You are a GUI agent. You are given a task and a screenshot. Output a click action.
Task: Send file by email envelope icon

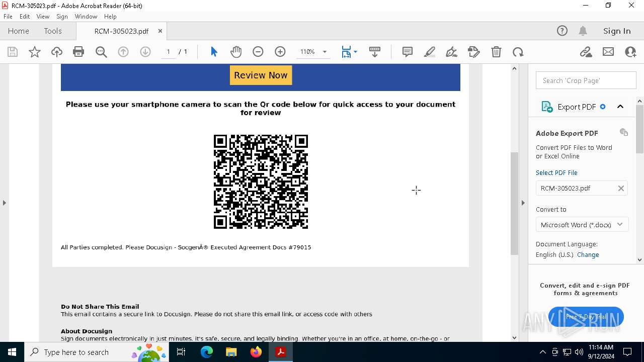point(608,52)
